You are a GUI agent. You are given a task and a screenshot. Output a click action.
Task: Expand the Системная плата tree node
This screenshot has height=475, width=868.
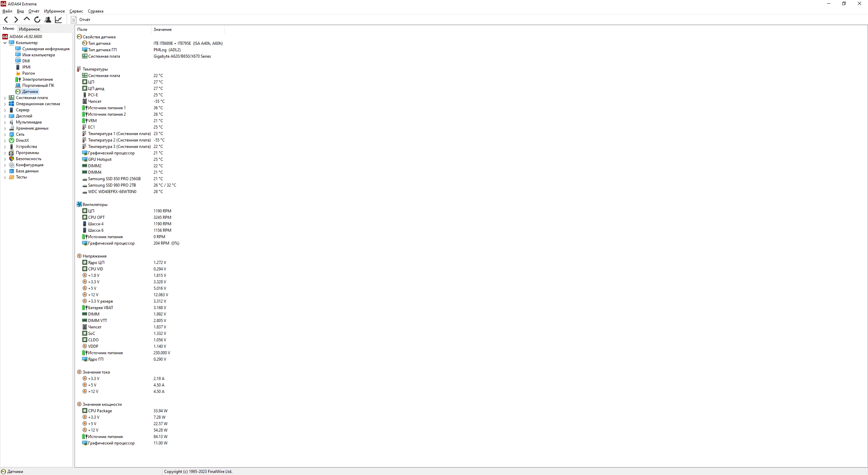coord(5,98)
